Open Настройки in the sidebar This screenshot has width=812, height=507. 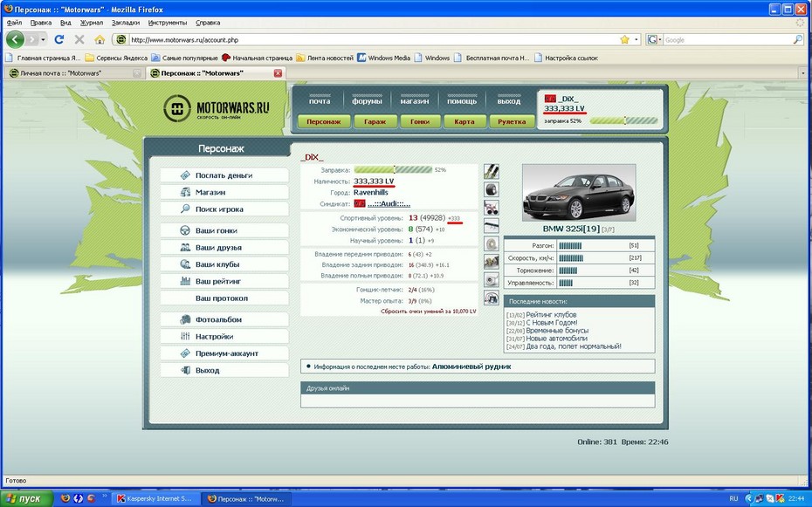(x=224, y=336)
